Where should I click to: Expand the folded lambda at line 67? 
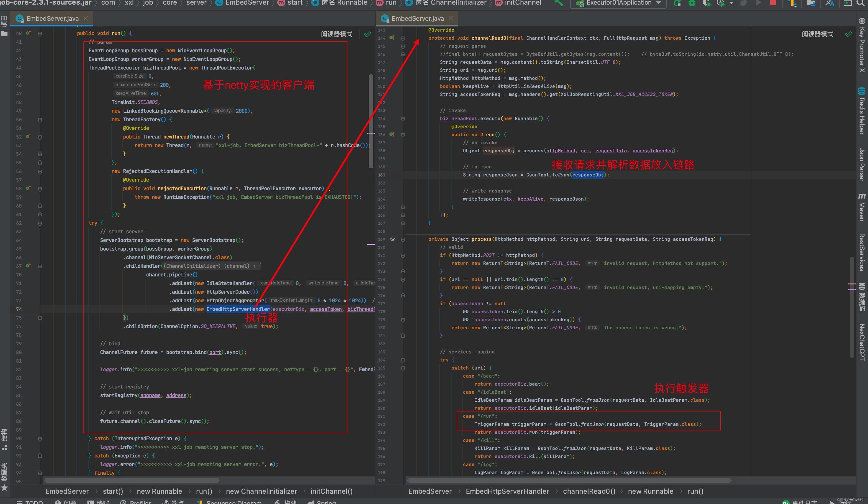[x=40, y=266]
